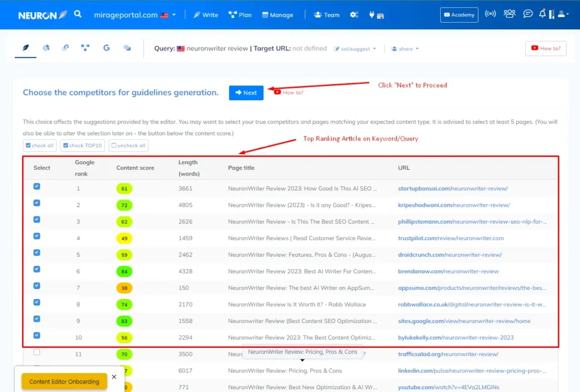Click the check all button
580x392 pixels.
(40, 146)
